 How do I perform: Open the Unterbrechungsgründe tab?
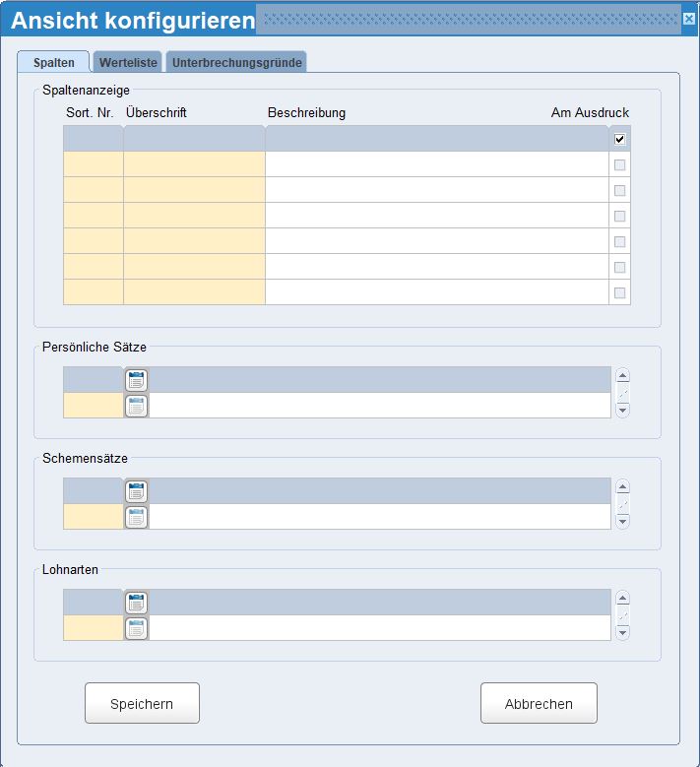[x=236, y=62]
